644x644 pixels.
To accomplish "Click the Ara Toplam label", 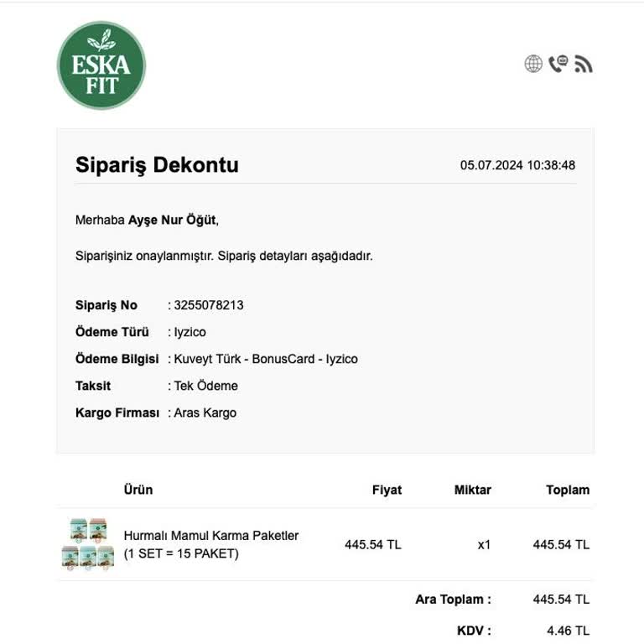I will point(453,600).
